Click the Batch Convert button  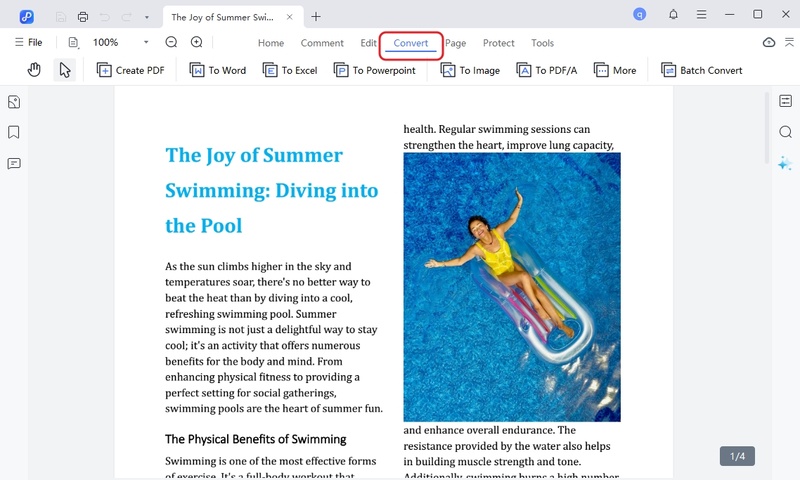[702, 70]
